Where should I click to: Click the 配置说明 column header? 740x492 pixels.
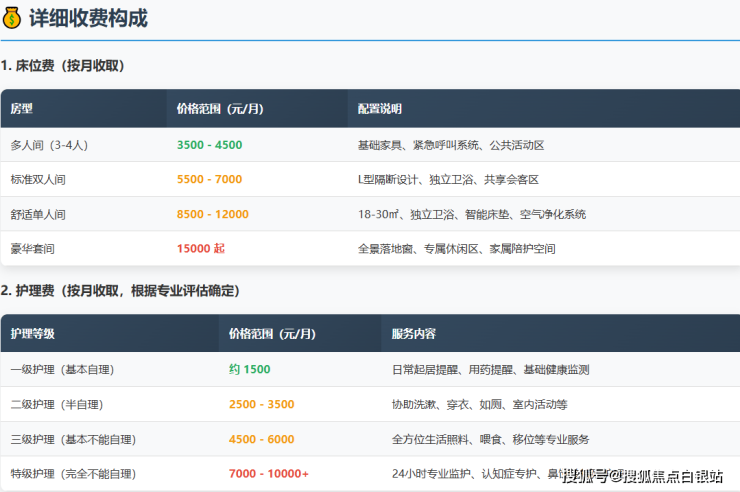click(380, 109)
